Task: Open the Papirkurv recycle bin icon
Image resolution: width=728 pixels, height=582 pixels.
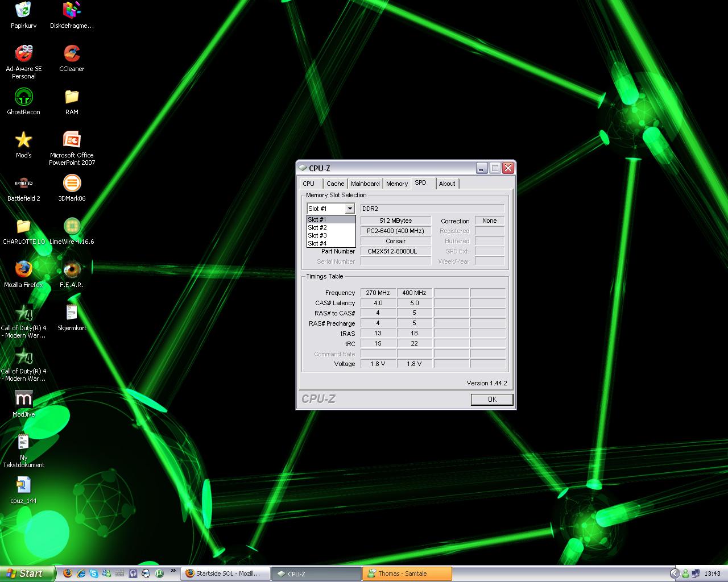Action: click(x=23, y=15)
